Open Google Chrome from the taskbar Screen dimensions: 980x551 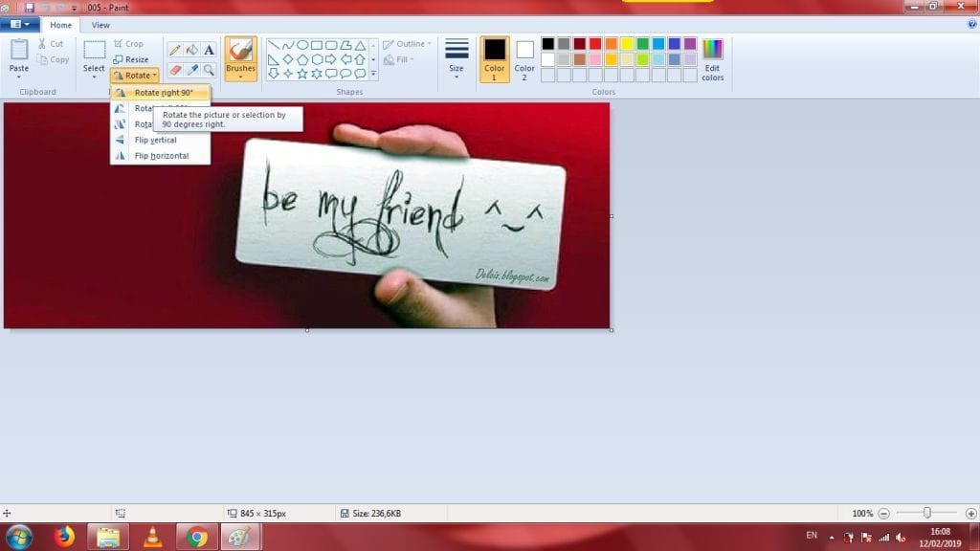pyautogui.click(x=197, y=537)
